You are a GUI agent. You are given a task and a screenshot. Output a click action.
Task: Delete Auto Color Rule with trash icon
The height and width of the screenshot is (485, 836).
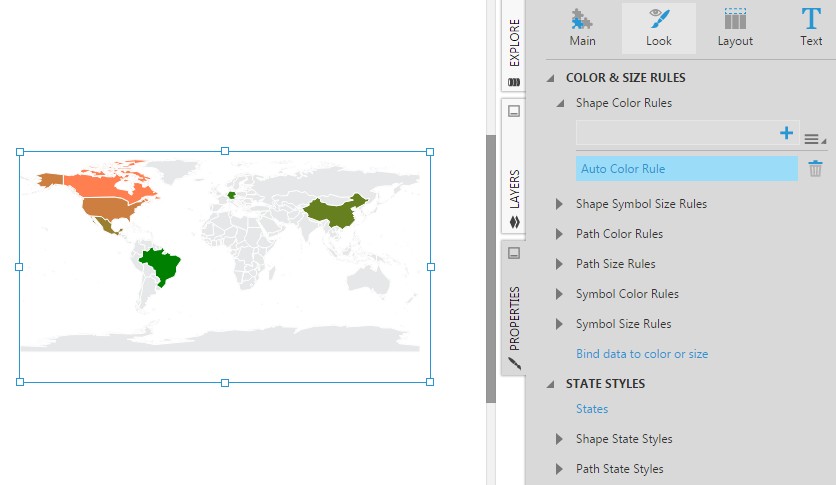(815, 169)
